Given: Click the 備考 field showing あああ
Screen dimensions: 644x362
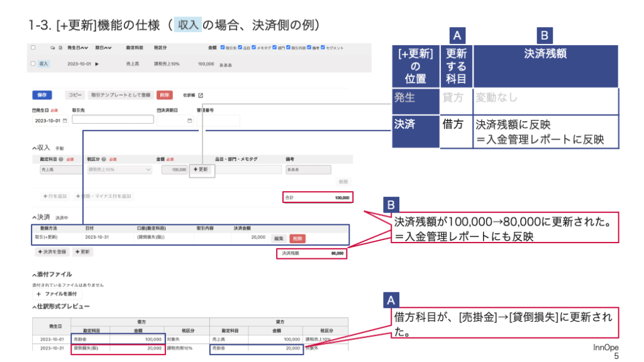Looking at the screenshot, I should 308,170.
